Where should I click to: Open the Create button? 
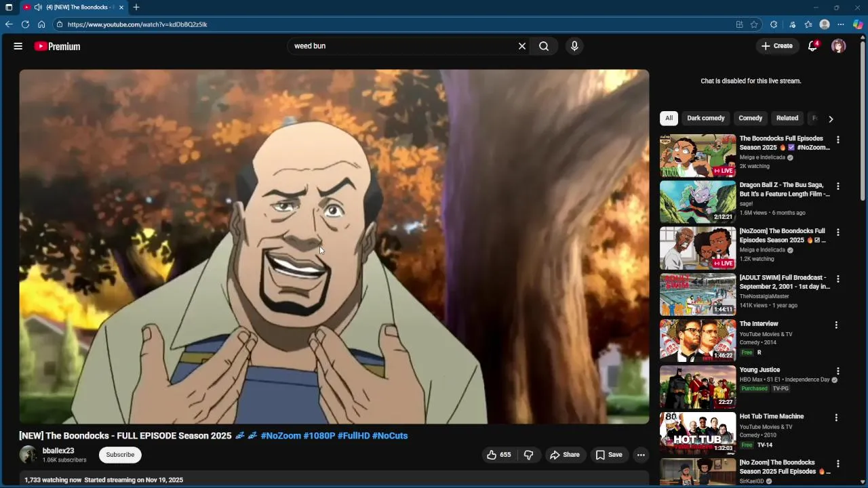[x=777, y=46]
